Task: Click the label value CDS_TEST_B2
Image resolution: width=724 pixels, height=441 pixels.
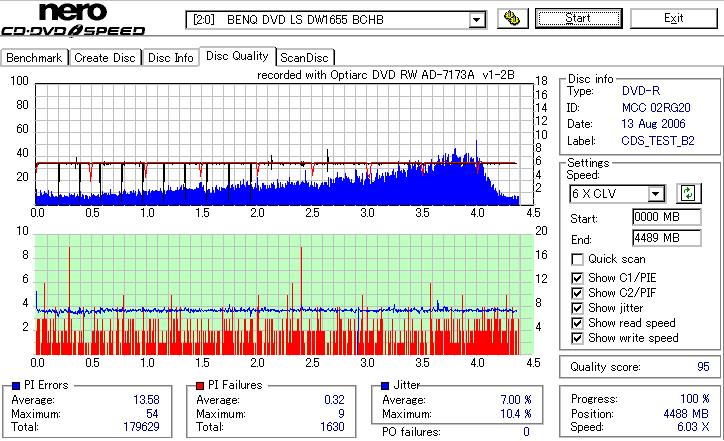Action: 658,141
